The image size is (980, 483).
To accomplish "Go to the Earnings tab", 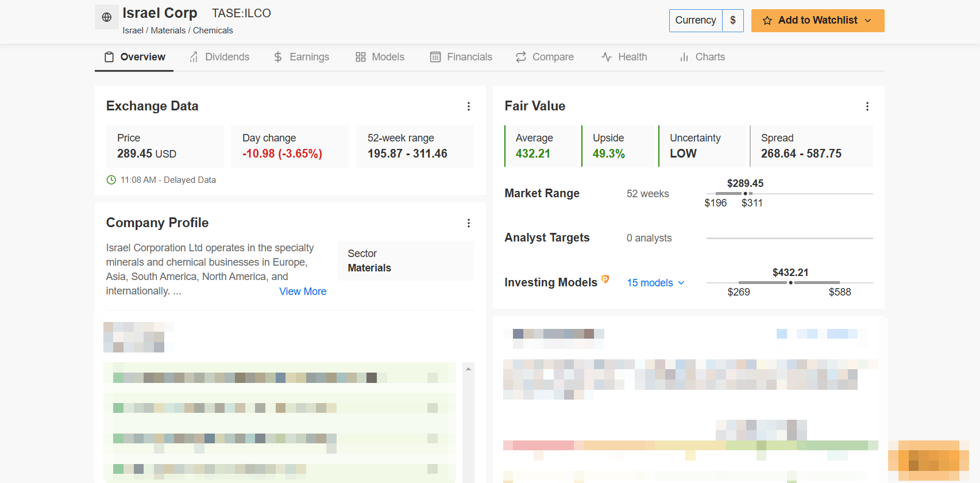I will click(302, 57).
